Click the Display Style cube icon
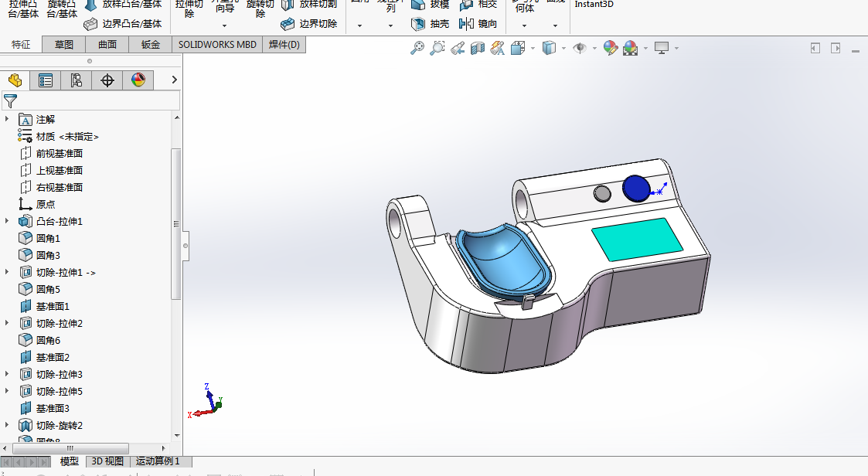The height and width of the screenshot is (476, 868). 549,48
